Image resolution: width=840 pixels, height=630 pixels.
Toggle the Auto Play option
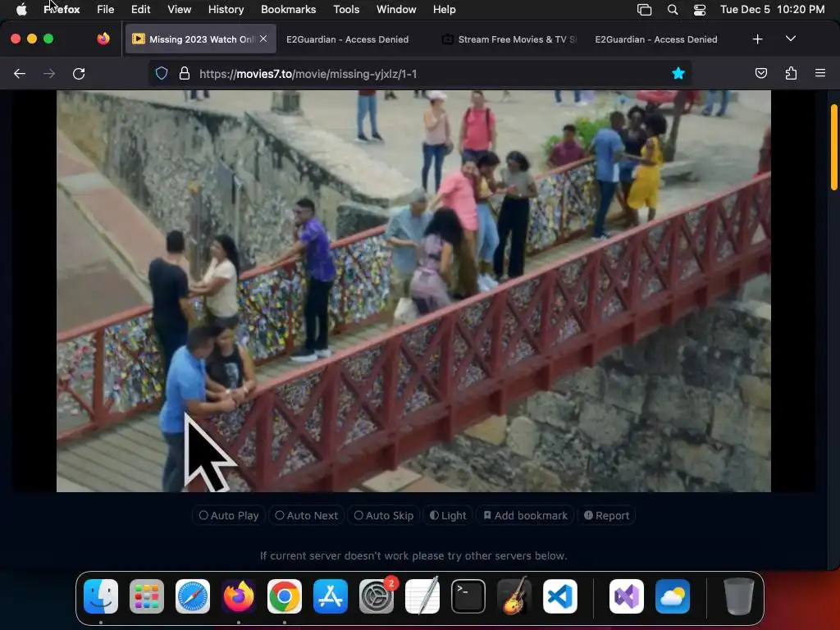(229, 515)
